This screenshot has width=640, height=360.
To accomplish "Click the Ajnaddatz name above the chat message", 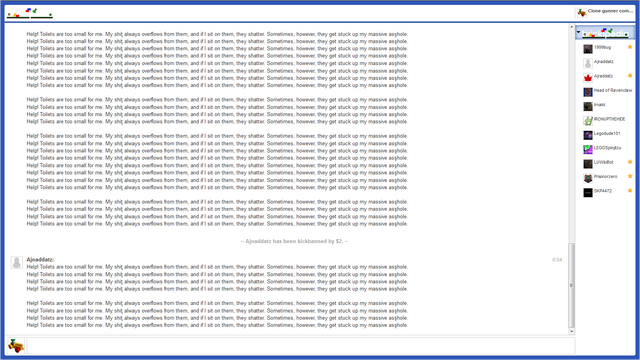I will click(40, 260).
